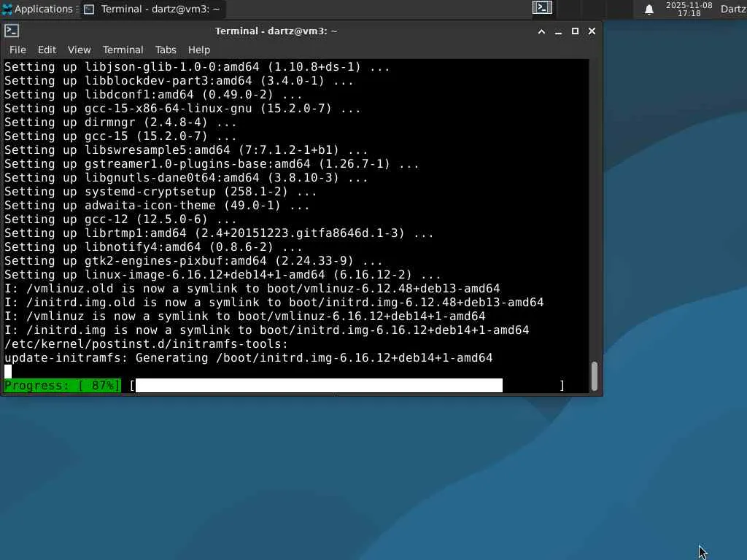
Task: Open the notification bell icon
Action: point(649,9)
